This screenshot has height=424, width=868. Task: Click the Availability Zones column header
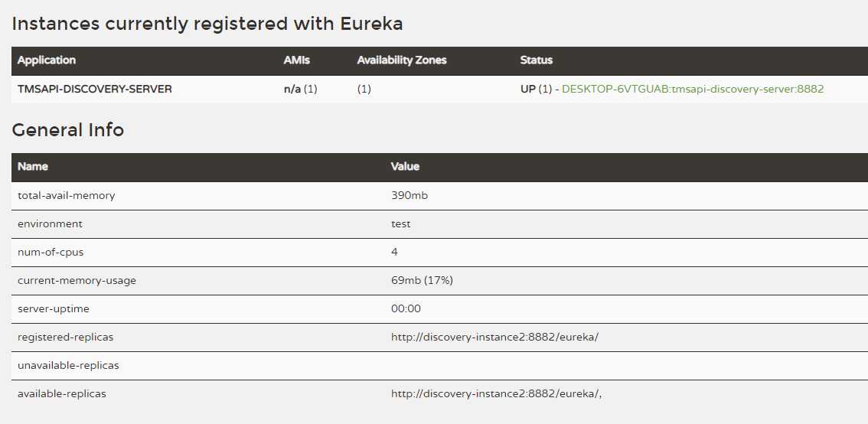click(402, 60)
